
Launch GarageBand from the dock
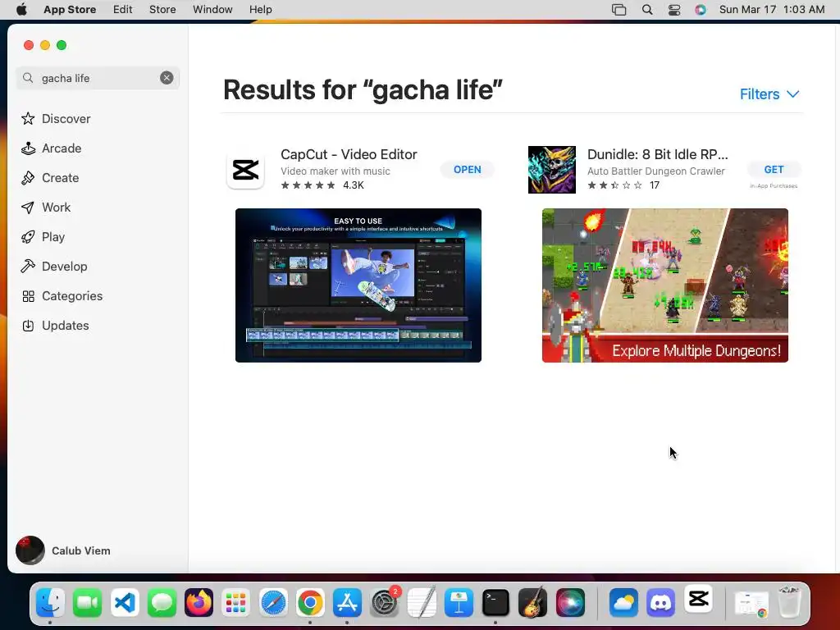[x=532, y=603]
